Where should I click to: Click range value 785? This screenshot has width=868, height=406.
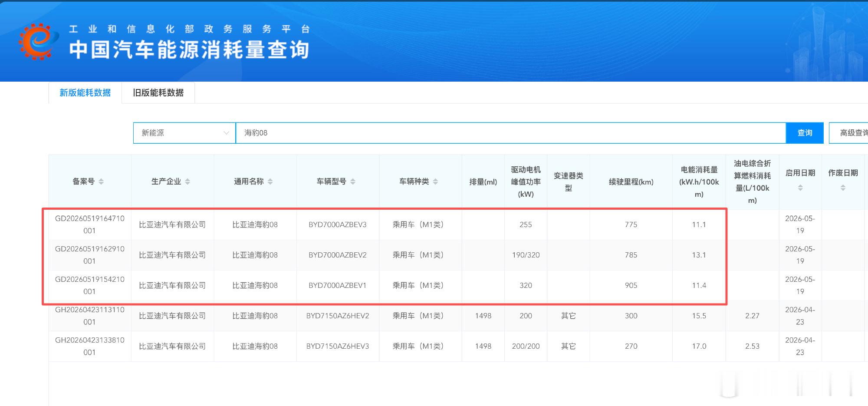tap(631, 255)
